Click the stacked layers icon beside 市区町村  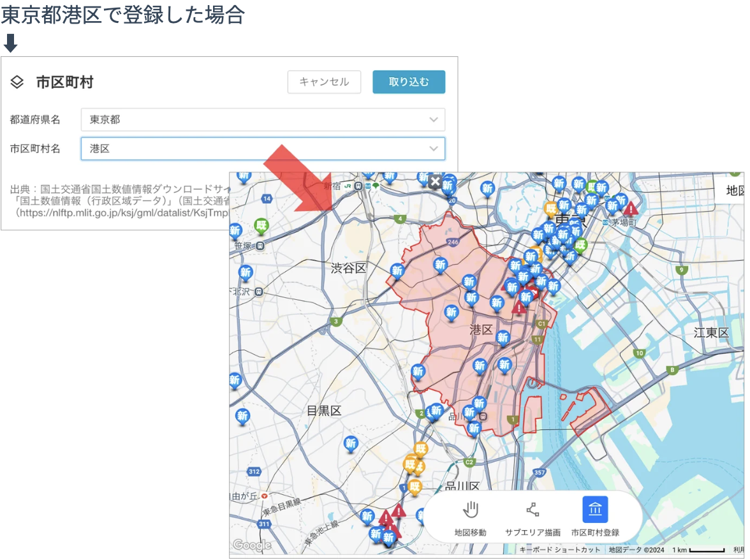(17, 82)
